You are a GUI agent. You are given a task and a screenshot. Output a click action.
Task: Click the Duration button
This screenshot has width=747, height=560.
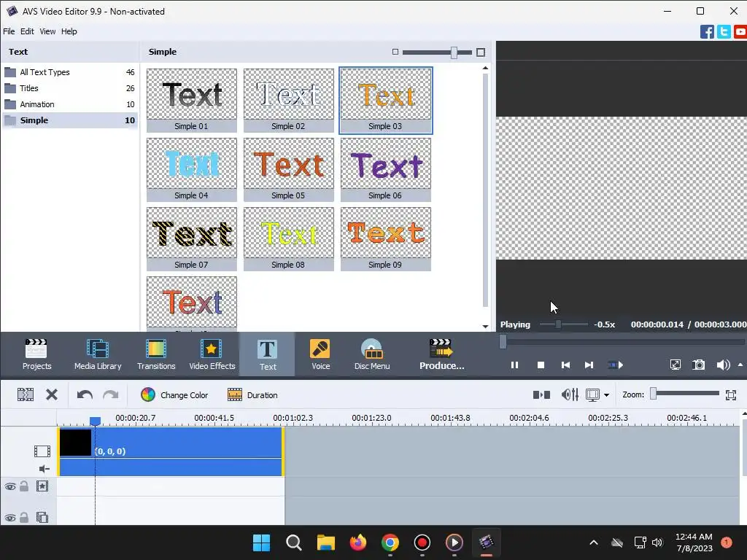252,394
